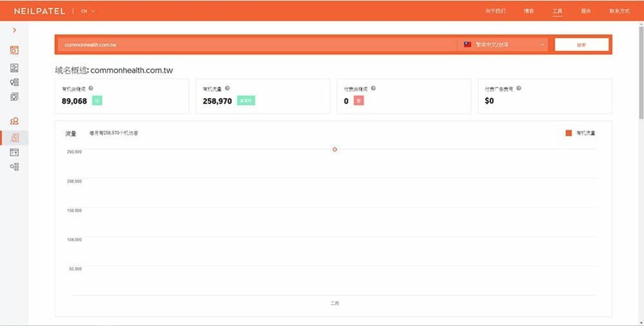Viewport: 644px width, 326px height.
Task: Click the 156,000 y-axis label
Action: pyautogui.click(x=75, y=210)
